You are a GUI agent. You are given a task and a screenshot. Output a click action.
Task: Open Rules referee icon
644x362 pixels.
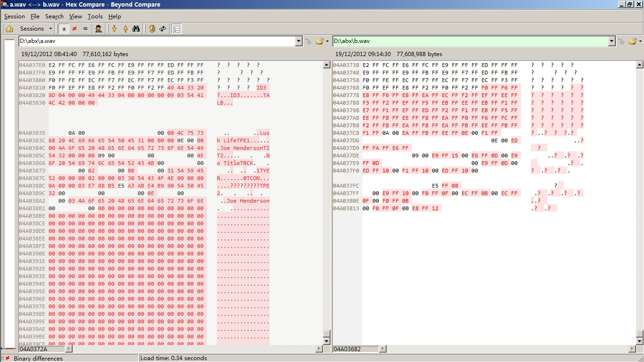(x=98, y=29)
